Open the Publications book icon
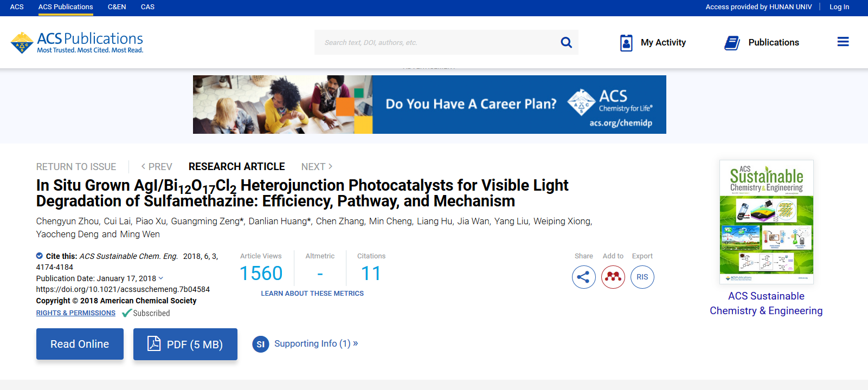This screenshot has width=868, height=390. coord(732,43)
